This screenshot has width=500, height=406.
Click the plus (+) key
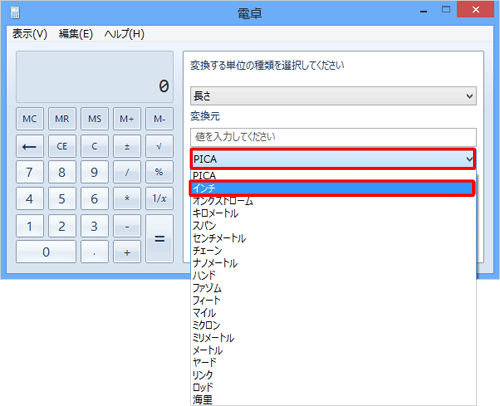pos(127,252)
